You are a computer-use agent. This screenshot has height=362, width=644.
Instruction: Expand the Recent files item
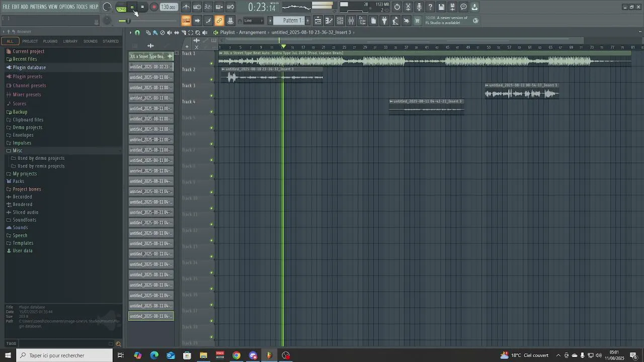pyautogui.click(x=25, y=59)
